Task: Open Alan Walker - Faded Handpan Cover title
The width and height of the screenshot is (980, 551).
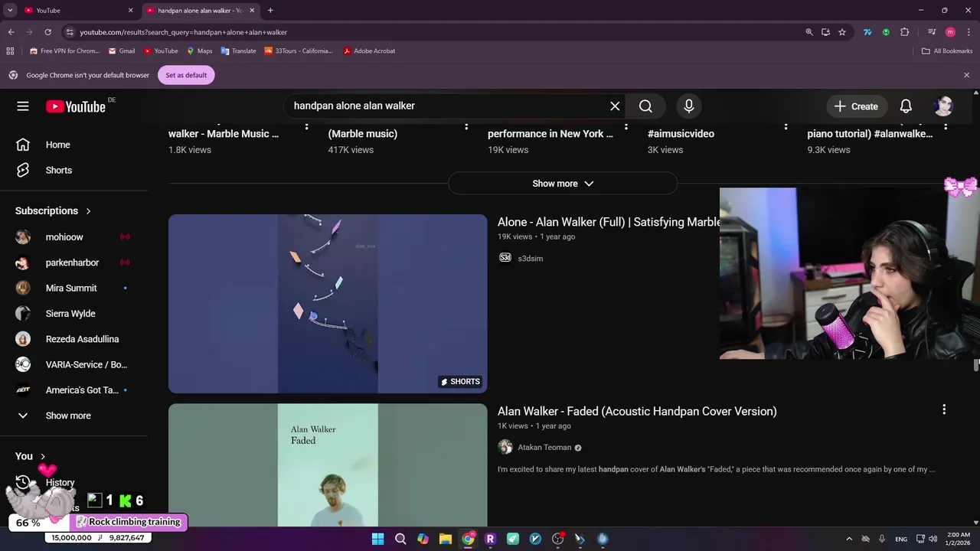Action: (x=637, y=412)
